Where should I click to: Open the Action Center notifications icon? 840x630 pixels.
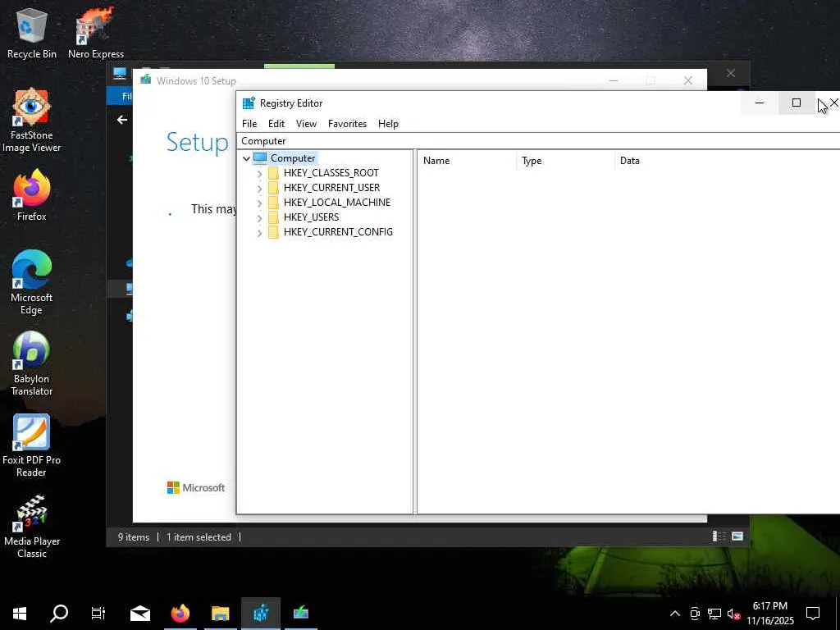tap(813, 614)
